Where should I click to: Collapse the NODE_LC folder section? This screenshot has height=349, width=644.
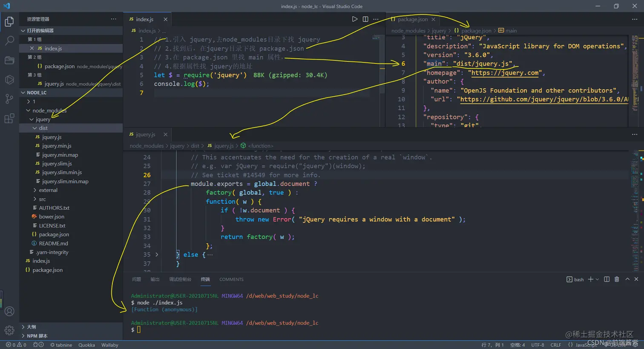pyautogui.click(x=71, y=92)
